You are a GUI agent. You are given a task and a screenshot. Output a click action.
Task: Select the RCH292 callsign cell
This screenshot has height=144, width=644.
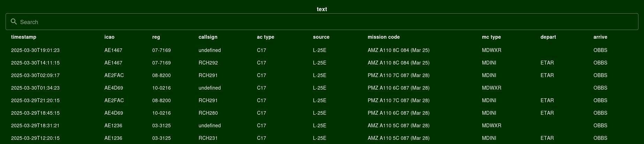[x=208, y=63]
